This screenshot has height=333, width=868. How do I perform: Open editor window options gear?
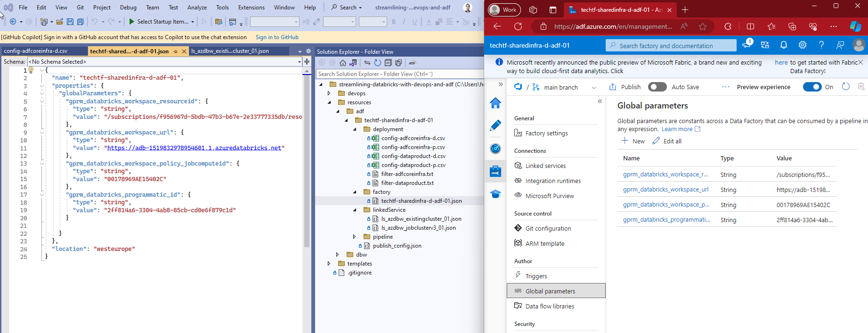(308, 51)
